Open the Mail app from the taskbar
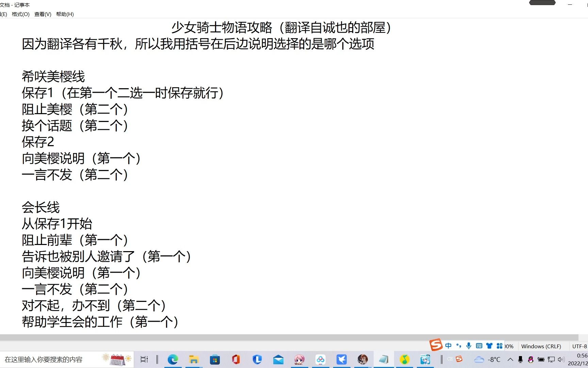 click(x=278, y=359)
